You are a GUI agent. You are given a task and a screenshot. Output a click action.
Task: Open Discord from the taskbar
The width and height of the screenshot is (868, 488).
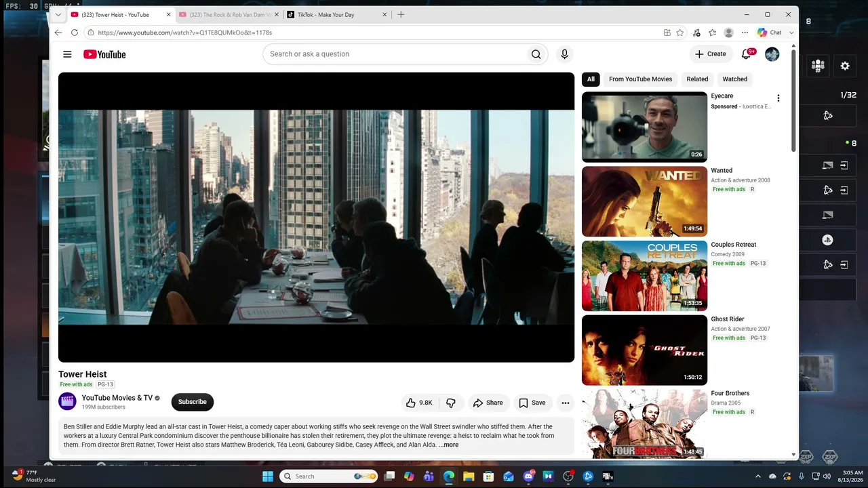click(x=529, y=476)
